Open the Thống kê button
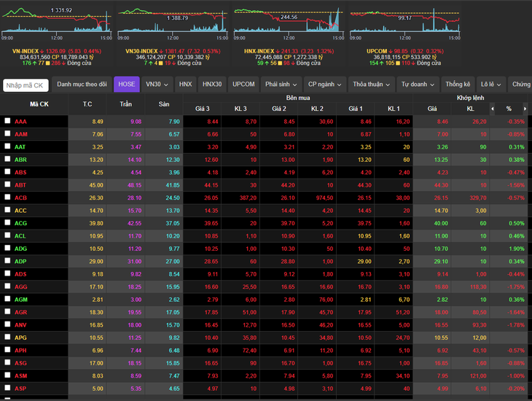The image size is (532, 401). pos(458,84)
